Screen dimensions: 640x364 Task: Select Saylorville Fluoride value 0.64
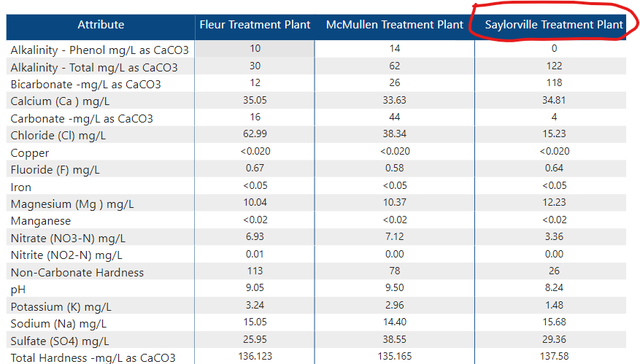point(555,168)
